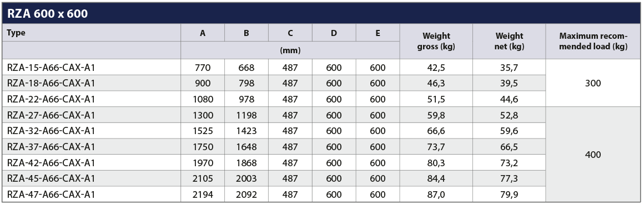
Task: Click the 300 maximum load cell
Action: [x=593, y=83]
